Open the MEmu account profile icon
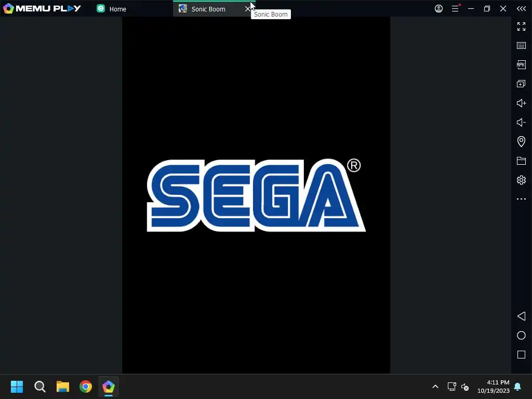 coord(438,8)
